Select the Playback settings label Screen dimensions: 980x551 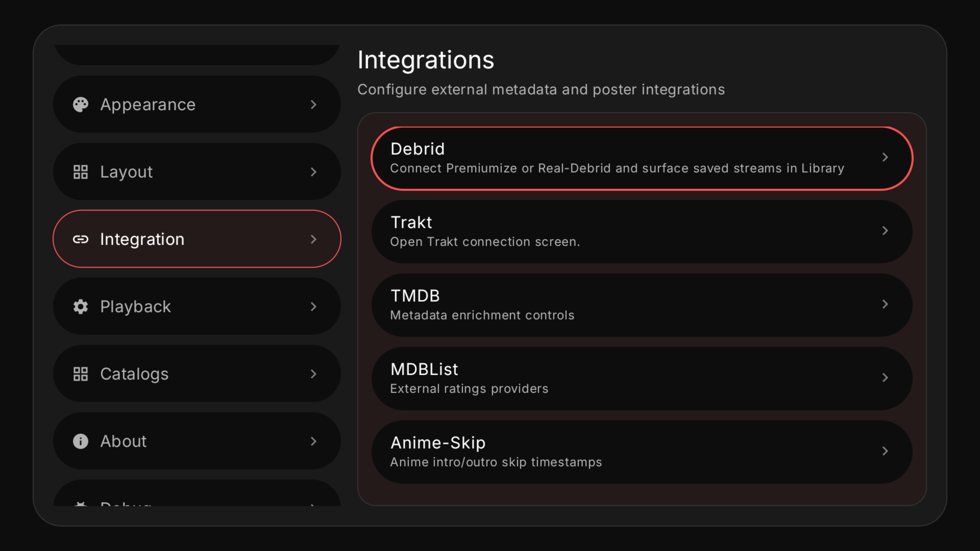[136, 306]
